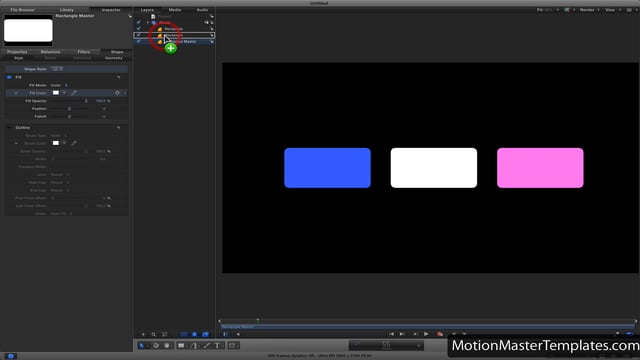Select the arrow Select/Transform tool

click(x=142, y=346)
